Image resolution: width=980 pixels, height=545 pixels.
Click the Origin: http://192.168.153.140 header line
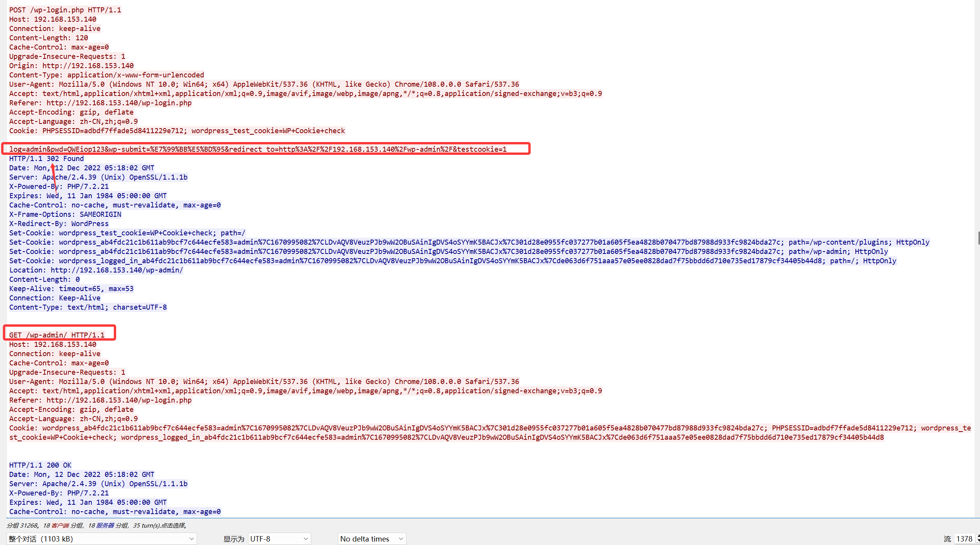click(71, 66)
